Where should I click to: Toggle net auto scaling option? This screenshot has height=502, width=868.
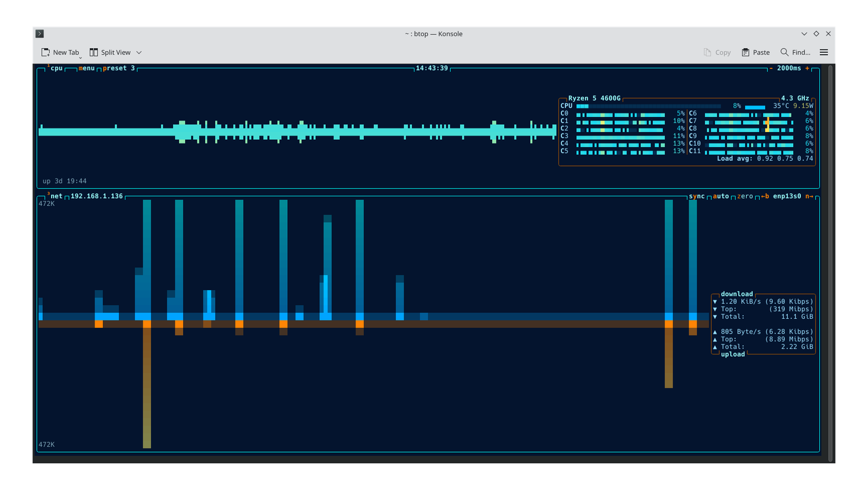coord(721,196)
